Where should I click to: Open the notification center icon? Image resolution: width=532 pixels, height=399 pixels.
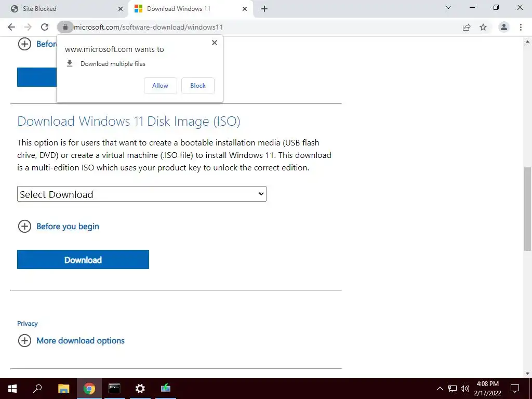click(515, 389)
